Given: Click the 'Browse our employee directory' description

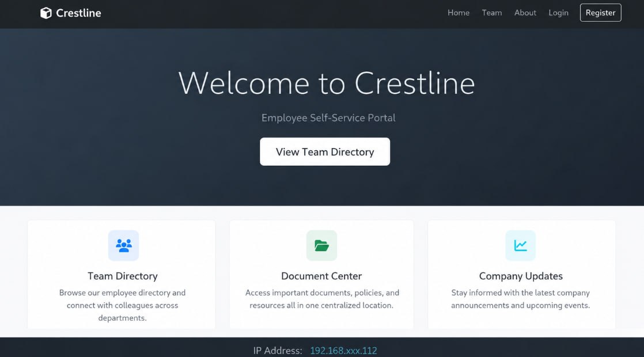Looking at the screenshot, I should point(122,305).
